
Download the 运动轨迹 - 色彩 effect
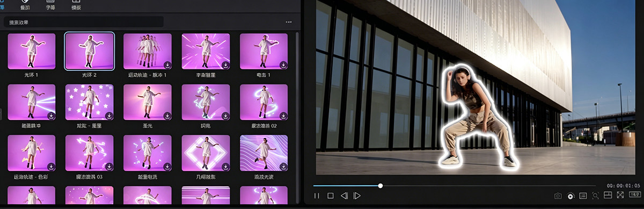pyautogui.click(x=51, y=167)
